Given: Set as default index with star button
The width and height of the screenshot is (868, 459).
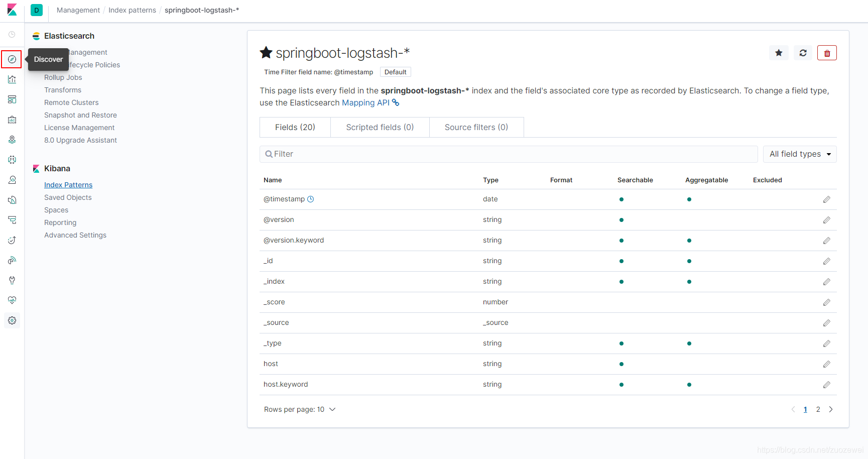Looking at the screenshot, I should [779, 53].
